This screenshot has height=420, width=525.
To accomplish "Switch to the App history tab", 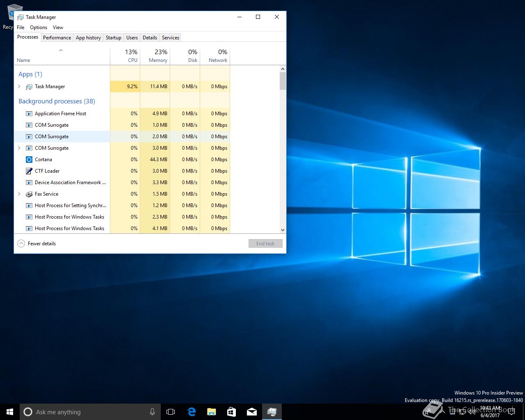I will pos(88,38).
